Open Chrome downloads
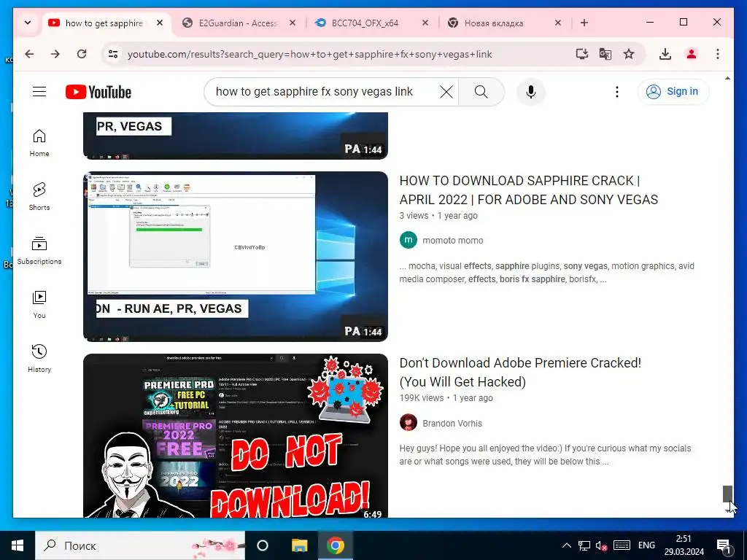This screenshot has height=560, width=747. pos(665,54)
